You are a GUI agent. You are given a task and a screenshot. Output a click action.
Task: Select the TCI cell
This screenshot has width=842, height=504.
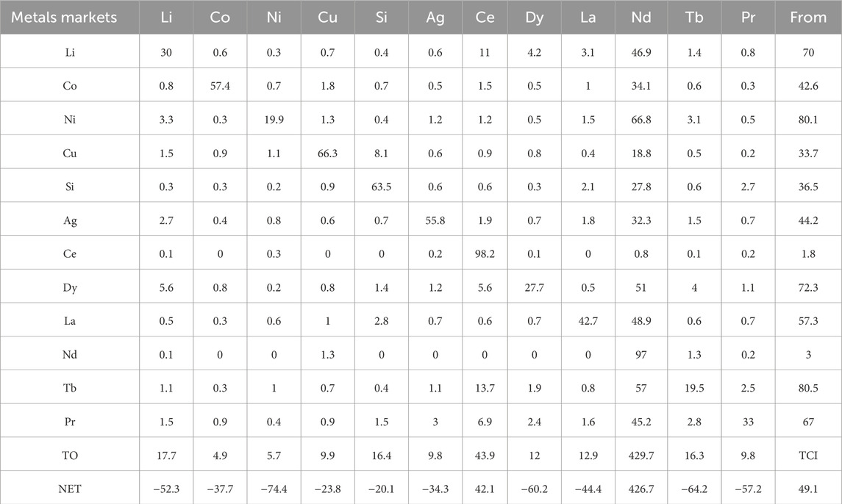pos(807,456)
